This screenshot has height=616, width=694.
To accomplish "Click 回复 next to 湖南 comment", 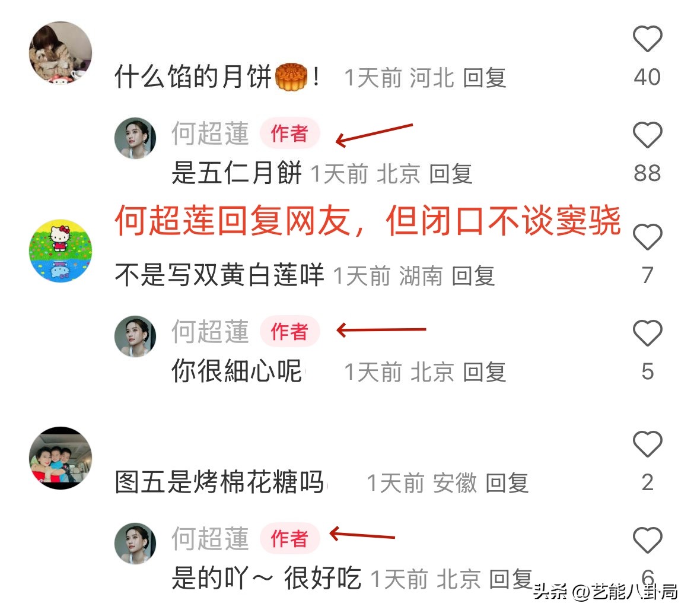I will click(473, 276).
